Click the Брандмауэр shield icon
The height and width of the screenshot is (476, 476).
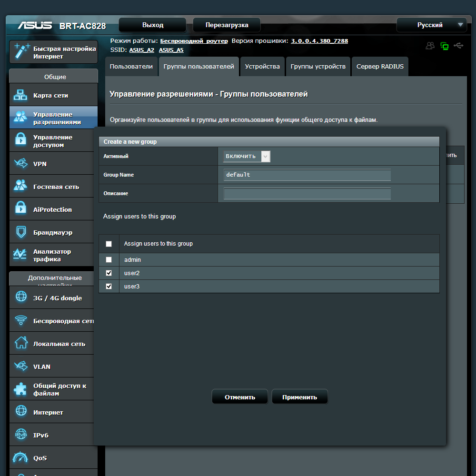coord(21,232)
